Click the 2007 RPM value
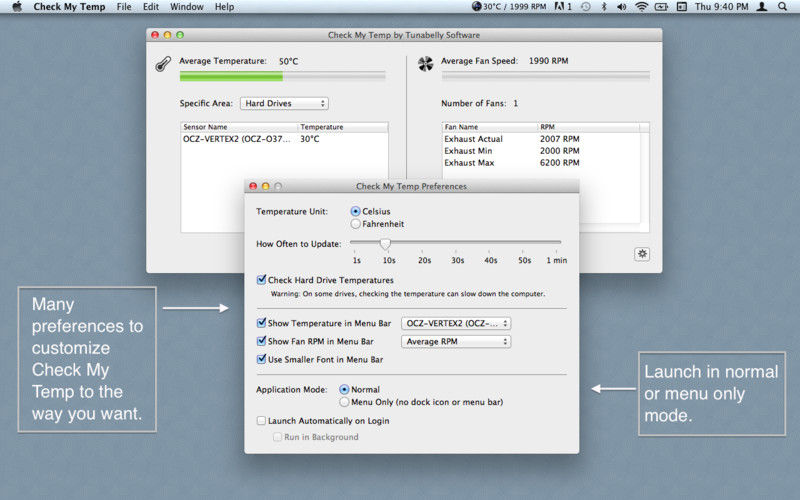The width and height of the screenshot is (800, 500). [x=560, y=139]
